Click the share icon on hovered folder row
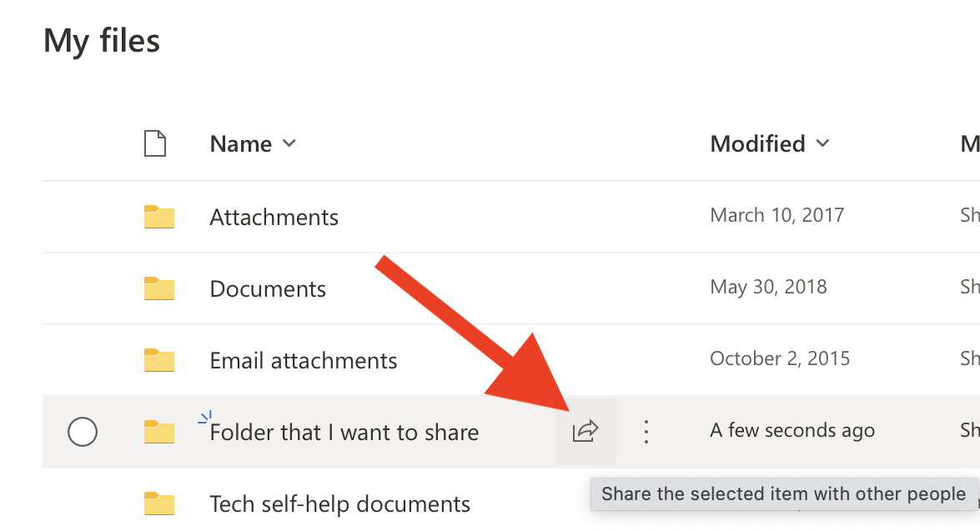Image resolution: width=980 pixels, height=531 pixels. tap(585, 431)
